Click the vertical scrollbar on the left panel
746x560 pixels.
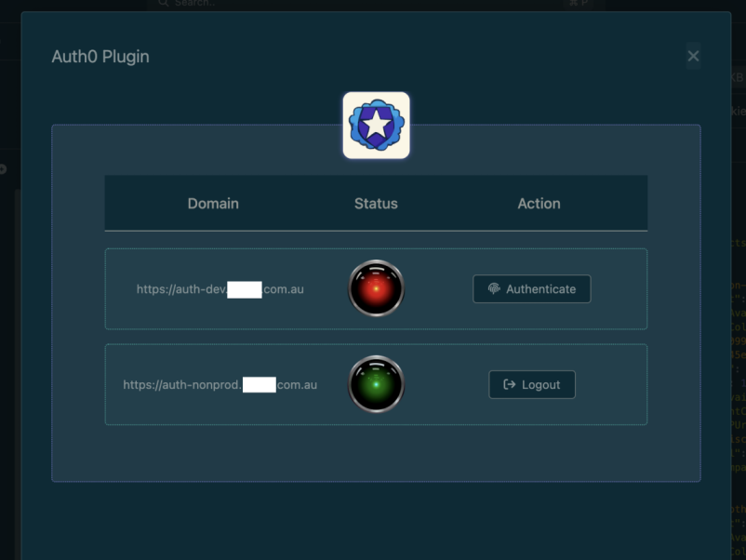coord(17,372)
